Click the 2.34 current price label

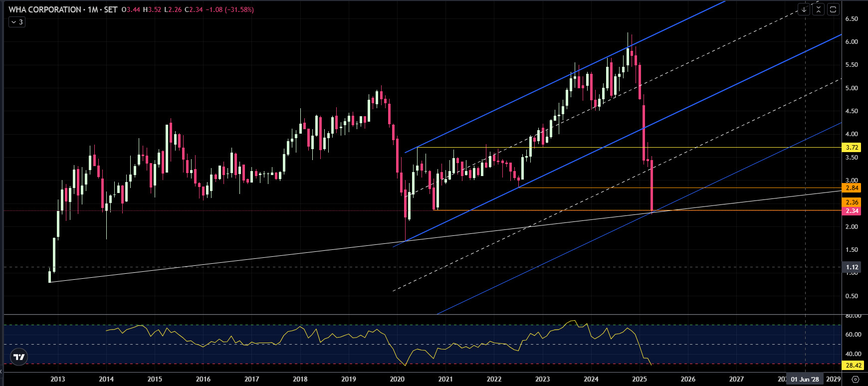[x=852, y=211]
